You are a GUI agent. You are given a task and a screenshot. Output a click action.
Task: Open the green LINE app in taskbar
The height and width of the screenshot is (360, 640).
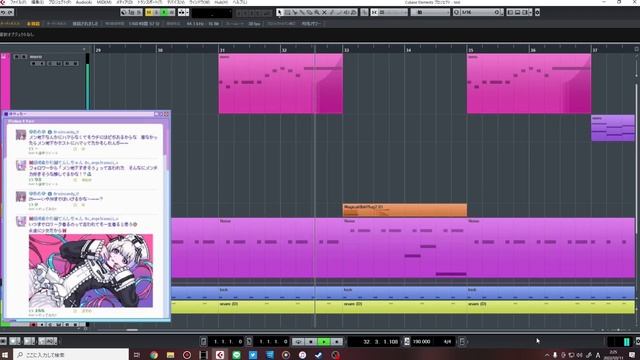click(236, 355)
